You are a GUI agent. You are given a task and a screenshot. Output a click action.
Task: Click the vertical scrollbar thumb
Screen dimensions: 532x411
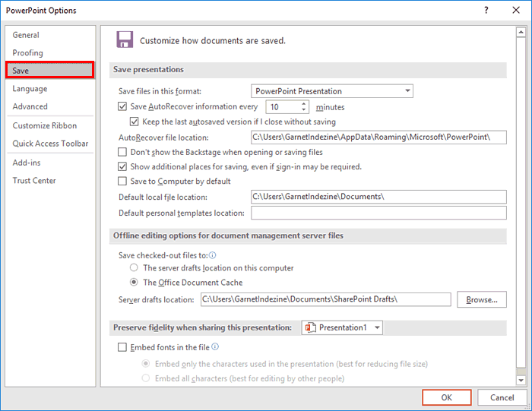[x=521, y=202]
